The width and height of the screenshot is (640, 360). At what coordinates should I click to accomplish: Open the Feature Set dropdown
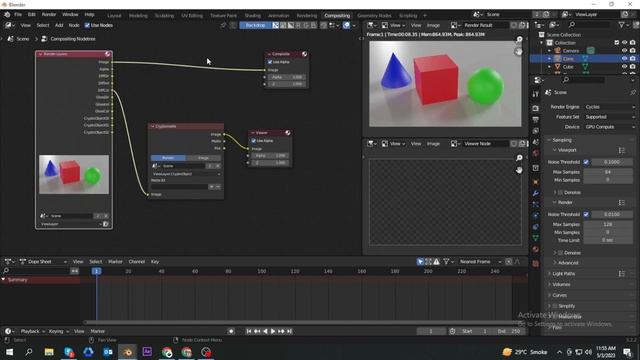coord(610,117)
